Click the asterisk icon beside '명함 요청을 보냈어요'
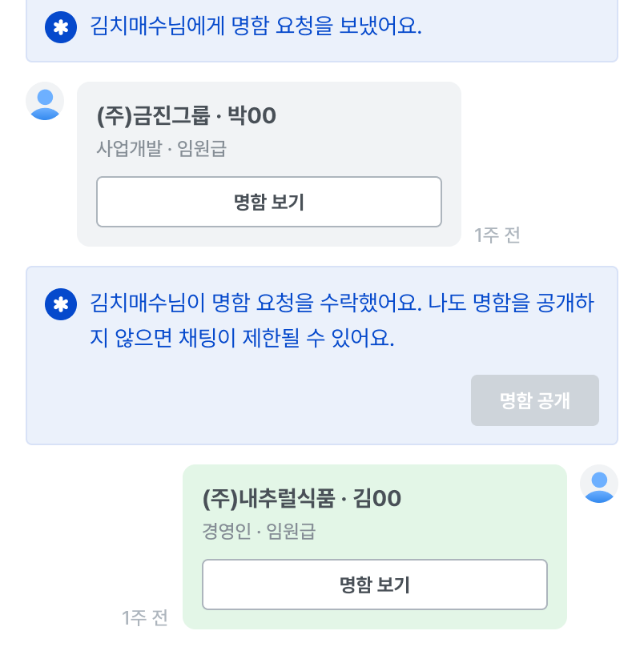 [61, 27]
